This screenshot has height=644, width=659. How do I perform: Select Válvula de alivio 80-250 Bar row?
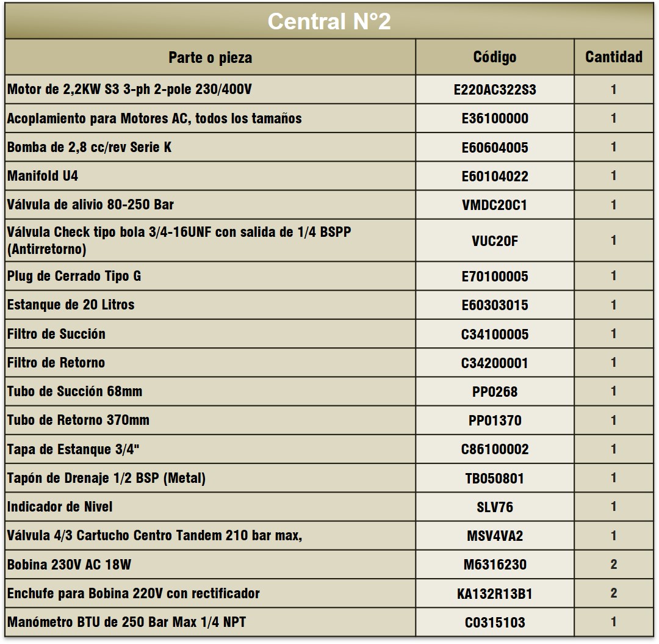click(329, 204)
